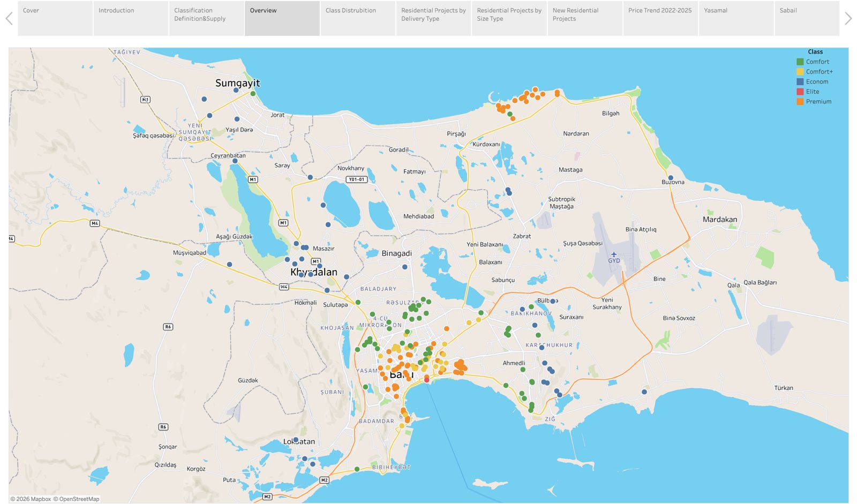Viewport: 857px width, 504px height.
Task: Select the Overview tab
Action: click(282, 18)
